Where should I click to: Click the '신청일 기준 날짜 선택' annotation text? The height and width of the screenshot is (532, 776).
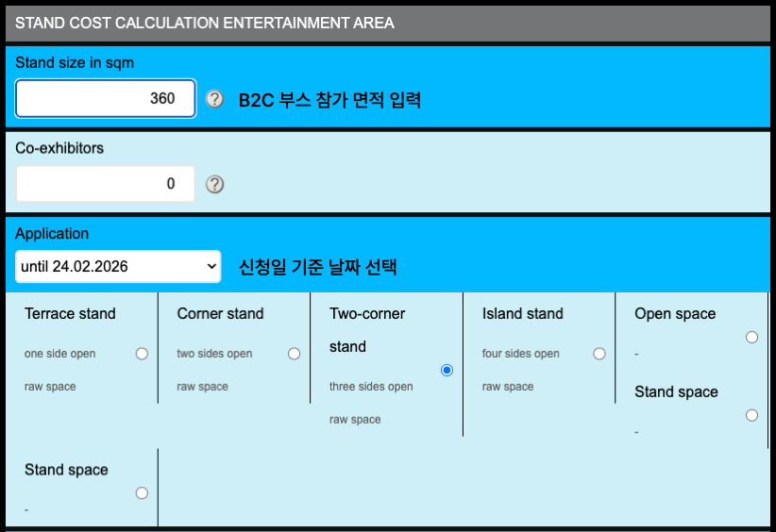coord(318,267)
